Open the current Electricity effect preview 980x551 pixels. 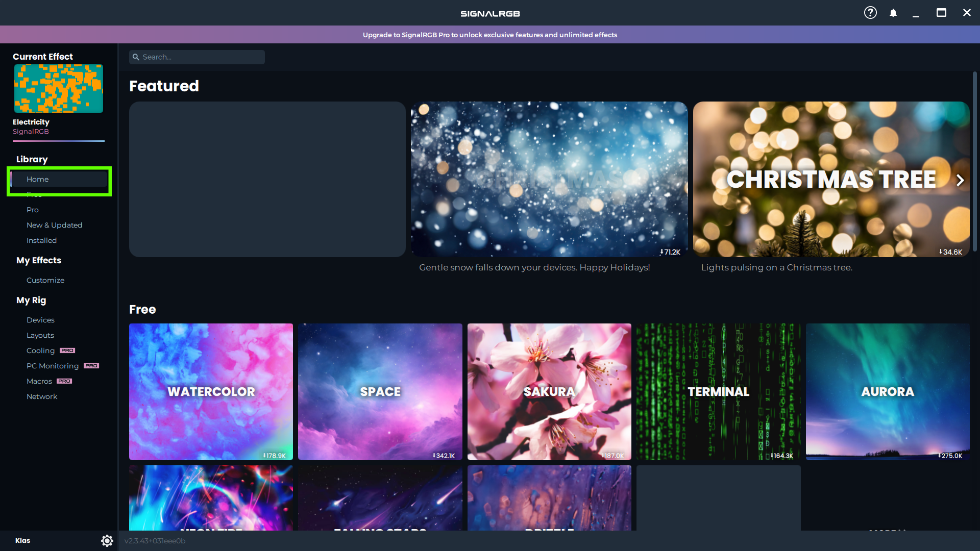[58, 88]
